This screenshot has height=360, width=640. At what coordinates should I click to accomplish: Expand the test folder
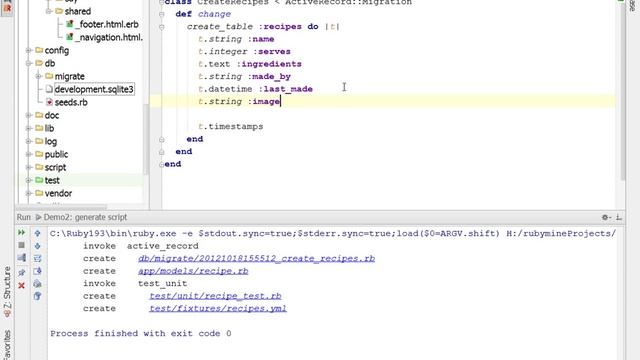point(29,180)
